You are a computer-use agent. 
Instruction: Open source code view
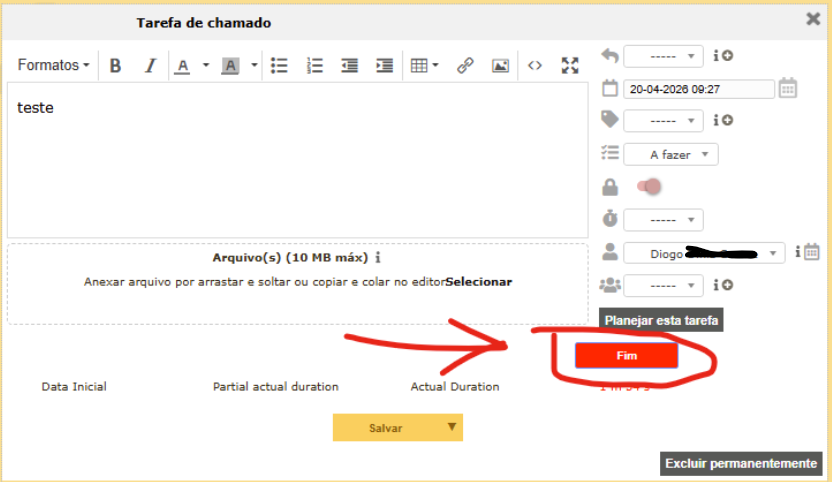click(x=535, y=65)
